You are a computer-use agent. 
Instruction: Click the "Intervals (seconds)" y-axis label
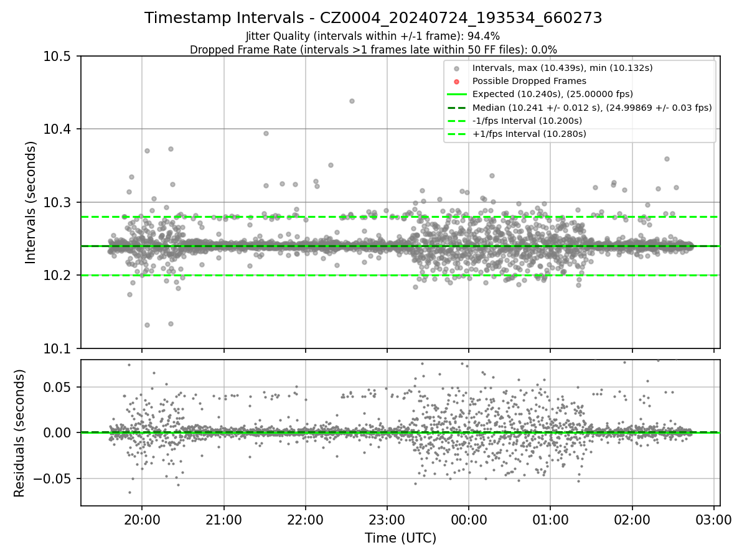(x=31, y=202)
